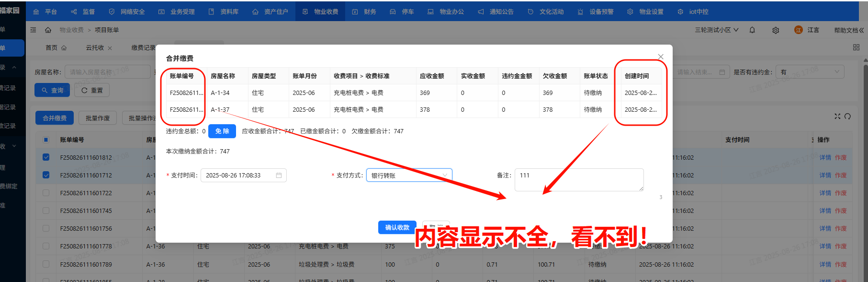Expand the 三轮测试小区 community selector
Viewport: 868px width, 282px height.
point(716,30)
